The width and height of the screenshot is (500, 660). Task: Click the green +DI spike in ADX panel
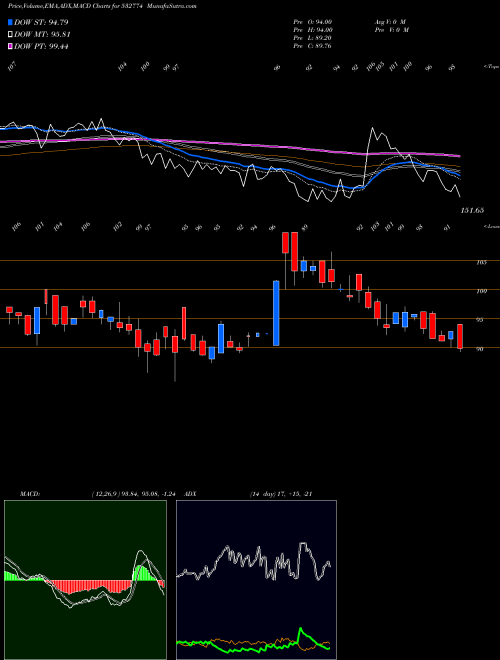coord(301,630)
